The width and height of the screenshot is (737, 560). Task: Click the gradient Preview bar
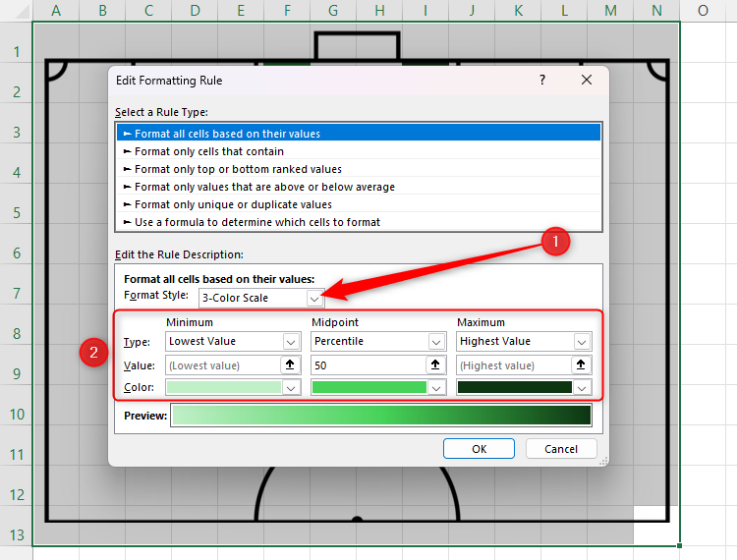click(381, 416)
